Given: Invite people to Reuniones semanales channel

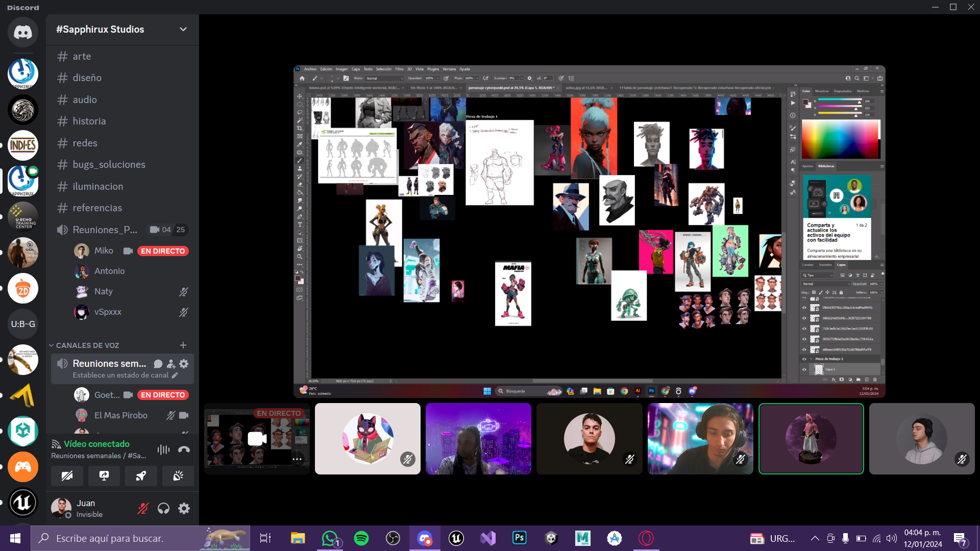Looking at the screenshot, I should 171,364.
